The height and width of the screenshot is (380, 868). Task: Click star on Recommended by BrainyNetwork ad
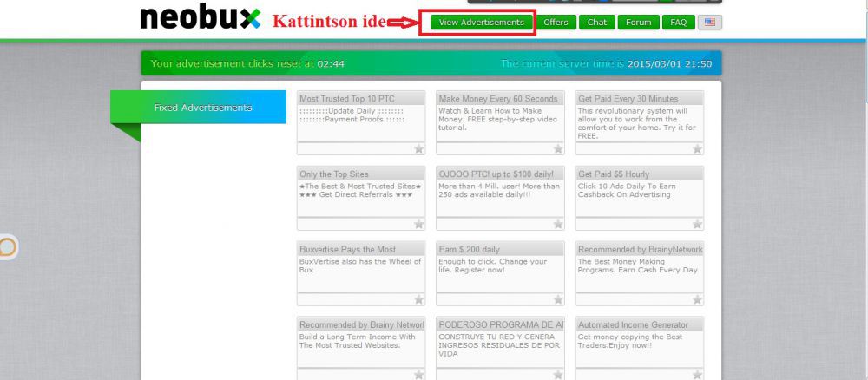(x=697, y=300)
